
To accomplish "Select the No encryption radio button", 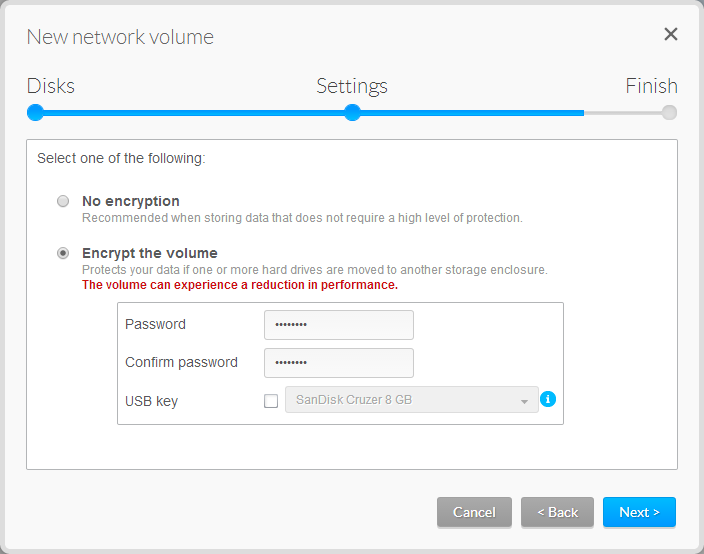I will tap(63, 201).
